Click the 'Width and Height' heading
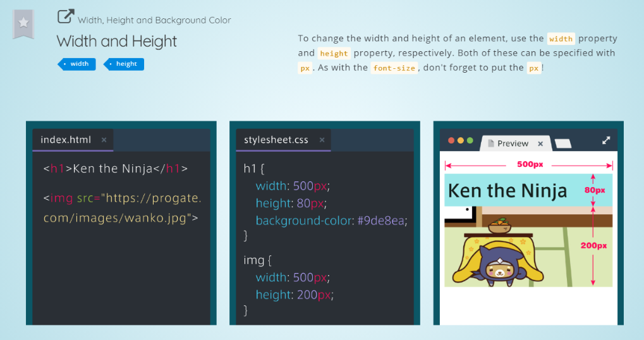644x340 pixels. [117, 42]
